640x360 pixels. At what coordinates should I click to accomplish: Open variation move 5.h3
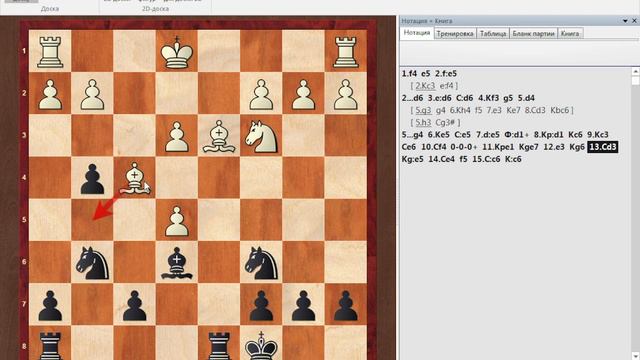point(423,122)
